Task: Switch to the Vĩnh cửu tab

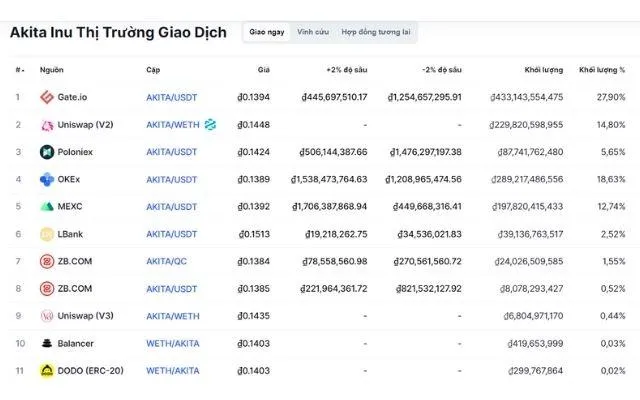Action: click(x=312, y=32)
